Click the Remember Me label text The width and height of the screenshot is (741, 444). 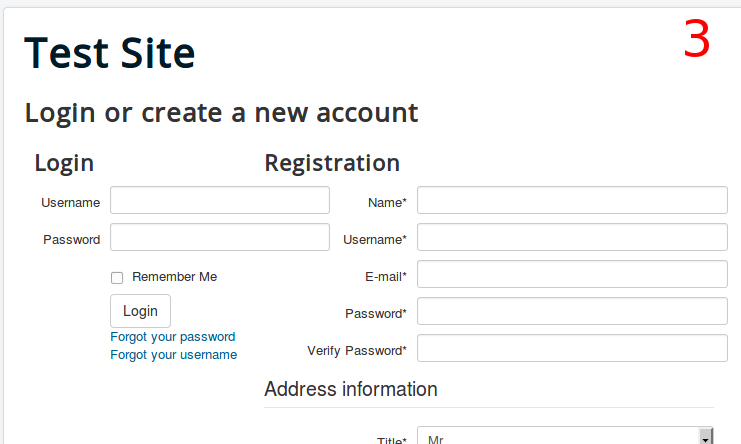click(x=174, y=277)
